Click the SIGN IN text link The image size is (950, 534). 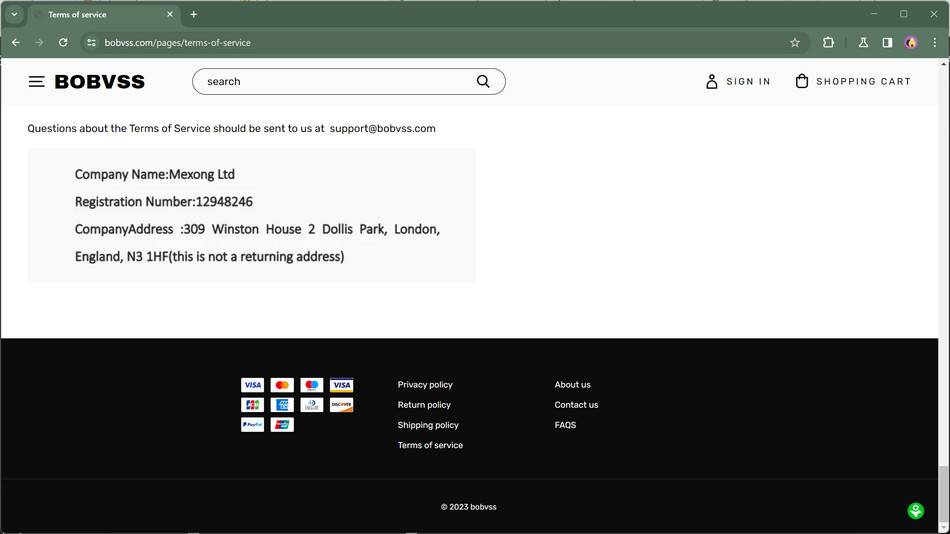point(748,81)
